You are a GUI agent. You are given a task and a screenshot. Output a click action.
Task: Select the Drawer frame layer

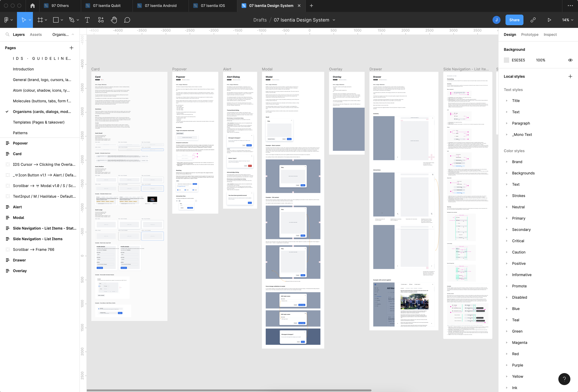pos(19,260)
